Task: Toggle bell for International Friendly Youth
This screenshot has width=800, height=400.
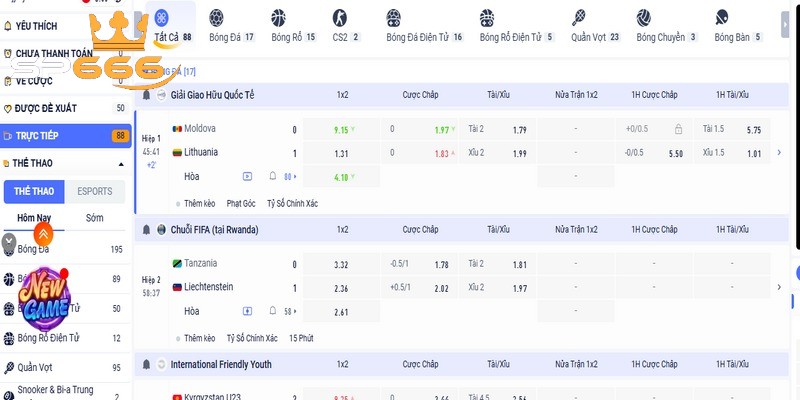Action: tap(146, 365)
